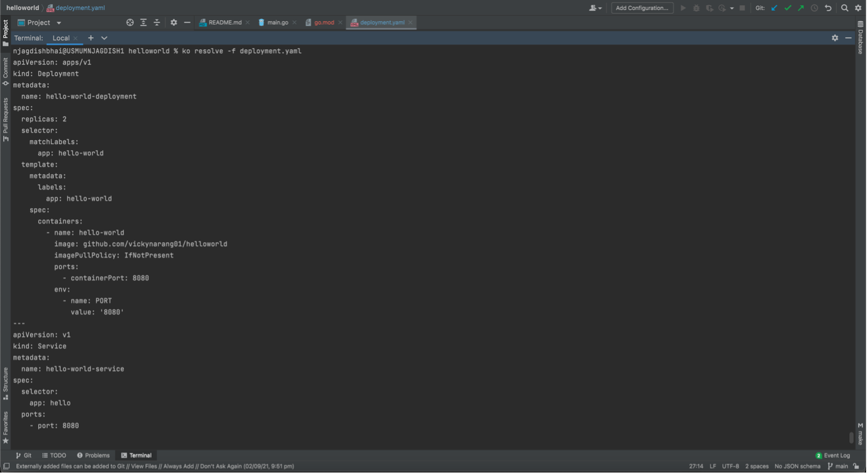
Task: Close the README.md tab
Action: [x=248, y=23]
